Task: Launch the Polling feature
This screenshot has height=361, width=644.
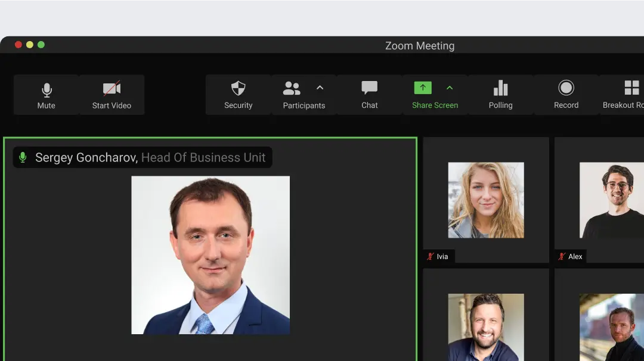Action: pos(500,95)
